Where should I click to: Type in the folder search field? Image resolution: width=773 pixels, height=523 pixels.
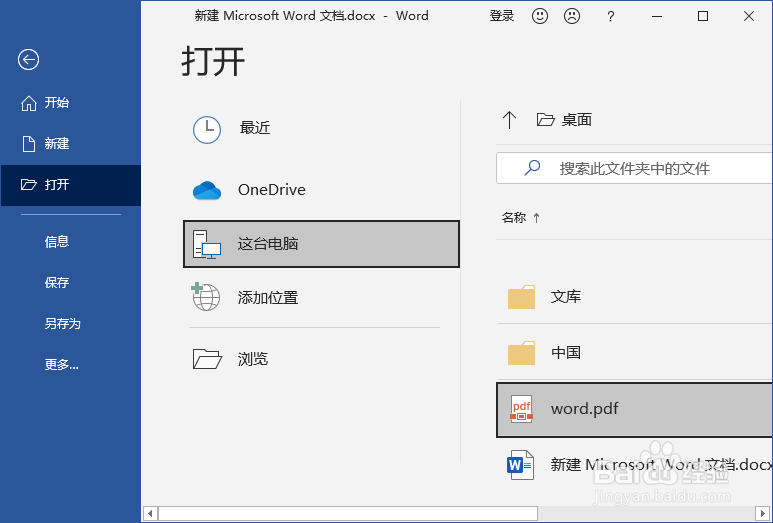650,168
